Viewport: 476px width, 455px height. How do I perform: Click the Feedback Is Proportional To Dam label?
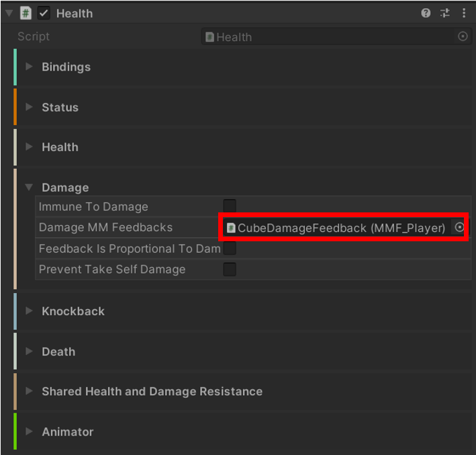130,249
